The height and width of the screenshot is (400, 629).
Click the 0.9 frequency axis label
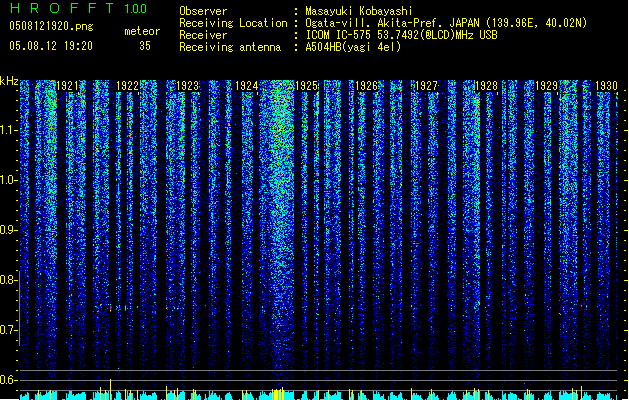pyautogui.click(x=9, y=230)
